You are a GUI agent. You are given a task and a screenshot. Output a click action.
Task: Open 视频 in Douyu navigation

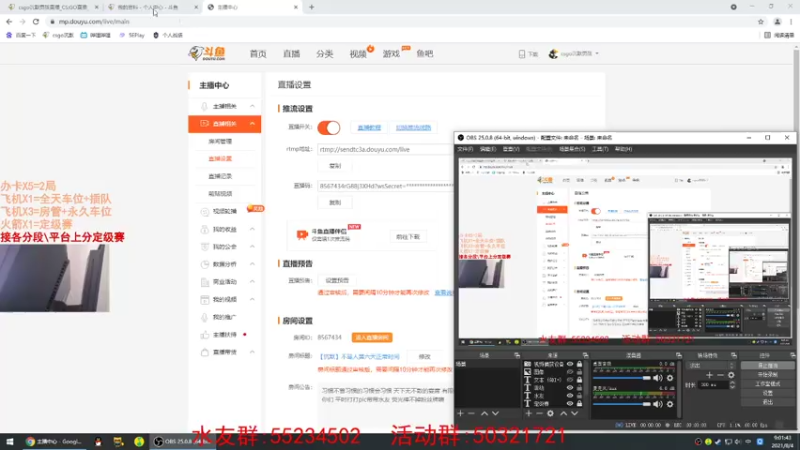(358, 54)
